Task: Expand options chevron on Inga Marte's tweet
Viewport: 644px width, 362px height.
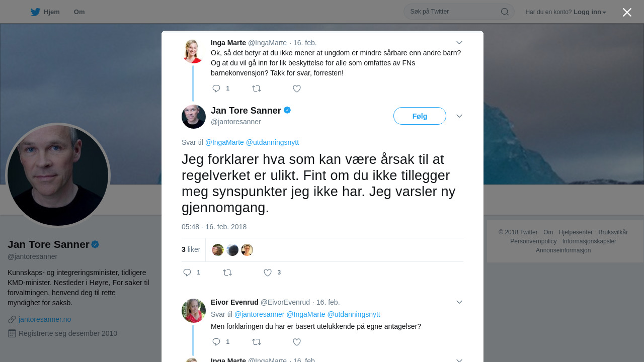Action: [x=459, y=43]
